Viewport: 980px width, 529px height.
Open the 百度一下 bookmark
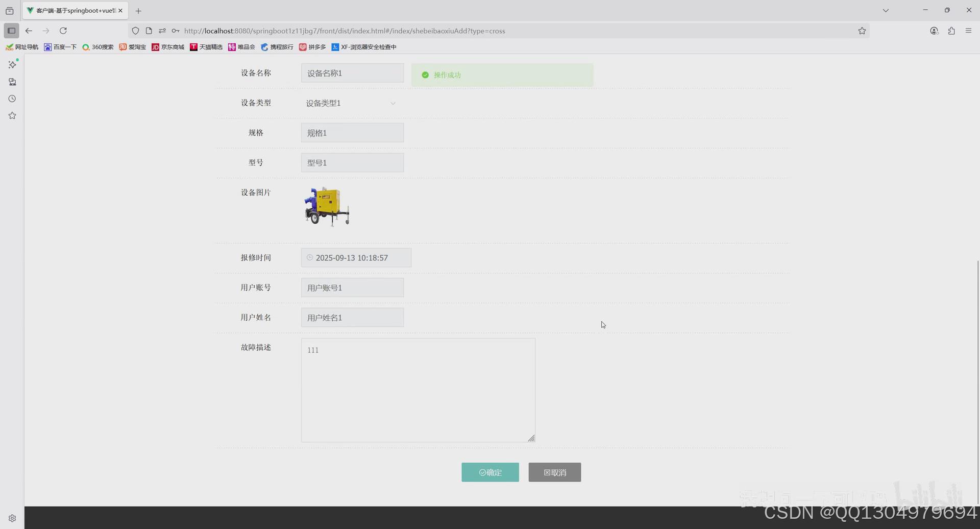point(60,47)
